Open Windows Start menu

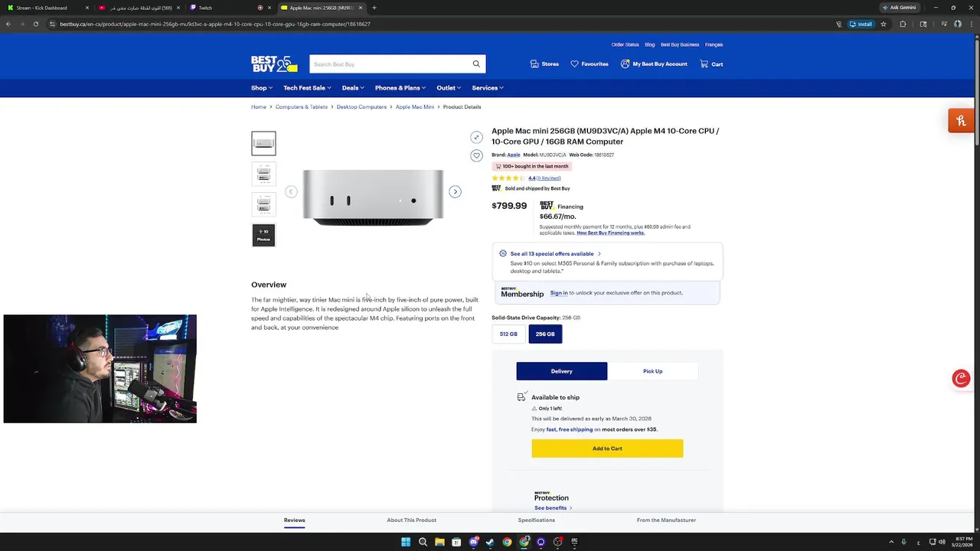point(406,542)
